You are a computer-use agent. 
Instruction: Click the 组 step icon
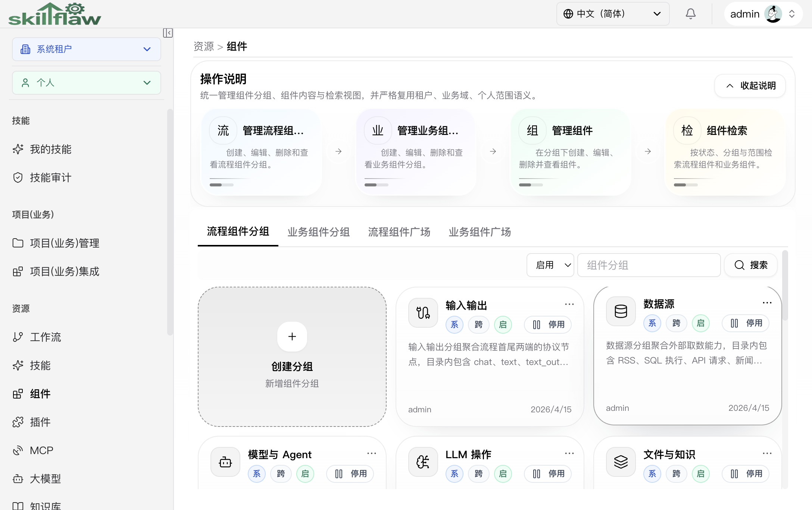point(533,130)
